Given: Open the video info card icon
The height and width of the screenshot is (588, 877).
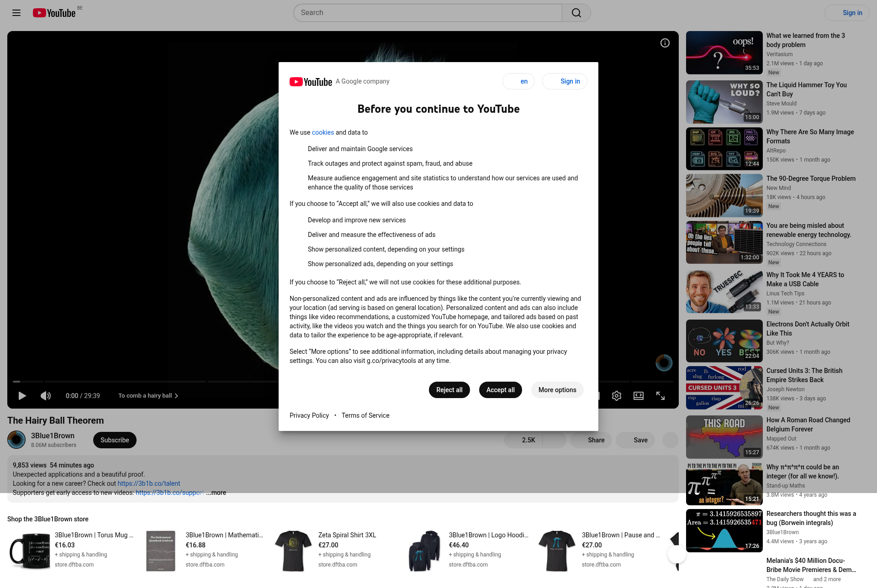Looking at the screenshot, I should pyautogui.click(x=665, y=43).
